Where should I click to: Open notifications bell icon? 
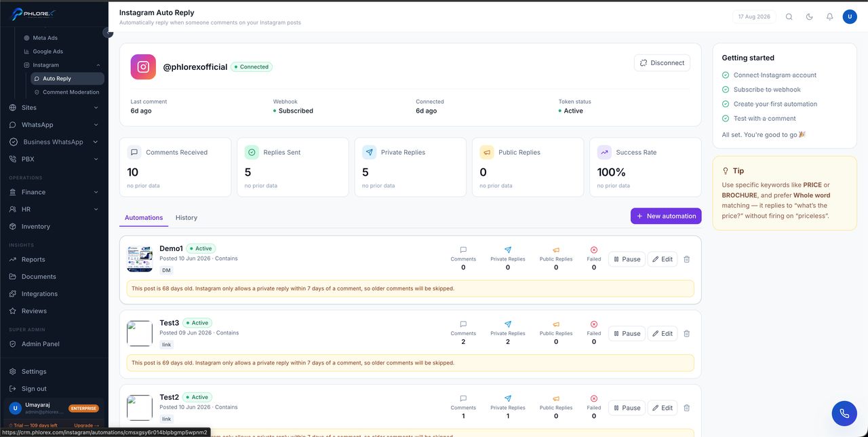pyautogui.click(x=829, y=16)
